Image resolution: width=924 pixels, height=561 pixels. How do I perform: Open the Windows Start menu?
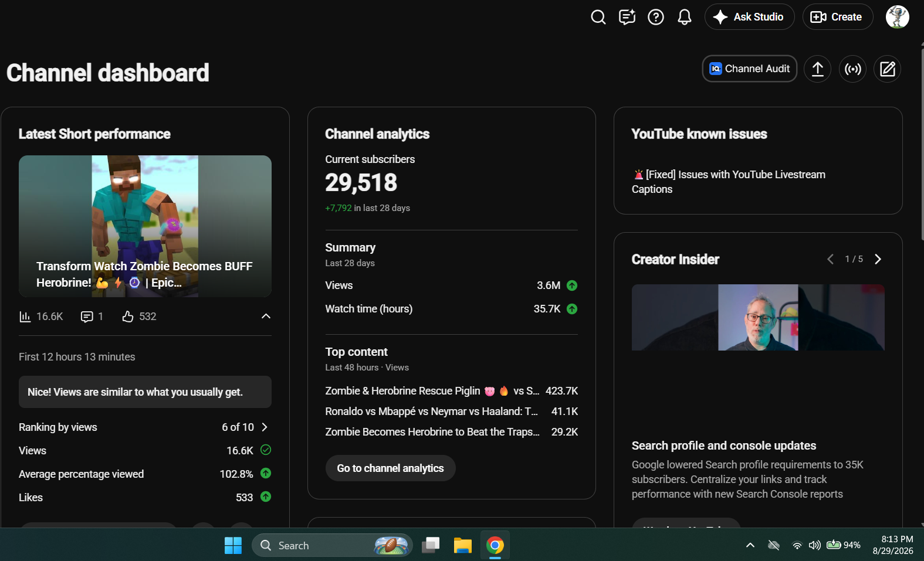[233, 546]
